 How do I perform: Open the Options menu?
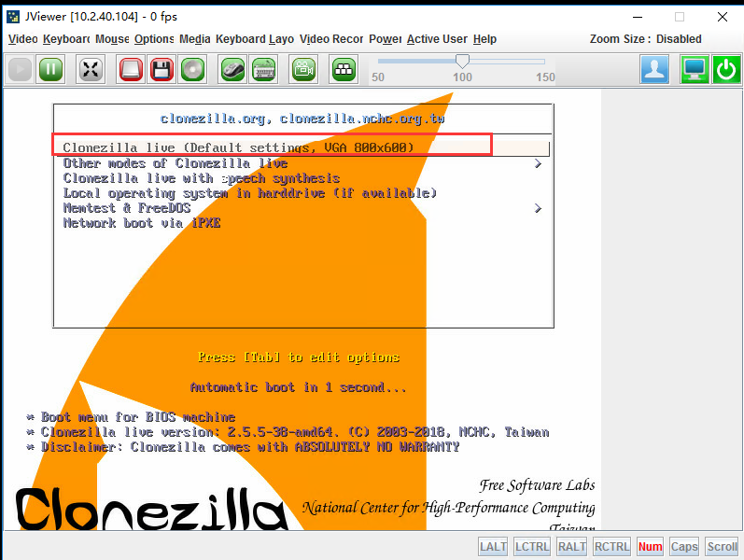point(154,39)
